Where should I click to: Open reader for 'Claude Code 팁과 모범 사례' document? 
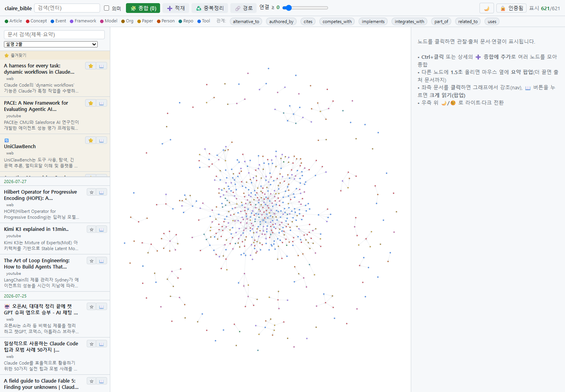[x=101, y=344]
